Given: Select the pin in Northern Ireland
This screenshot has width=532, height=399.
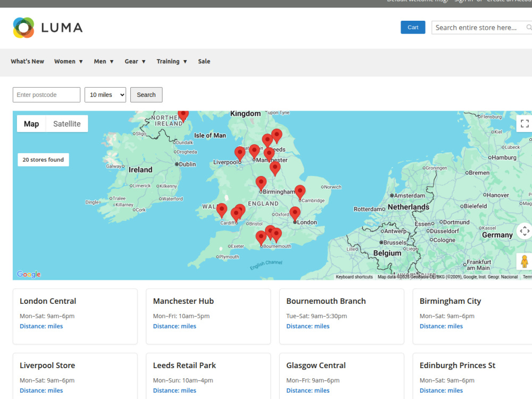Looking at the screenshot, I should [x=183, y=115].
